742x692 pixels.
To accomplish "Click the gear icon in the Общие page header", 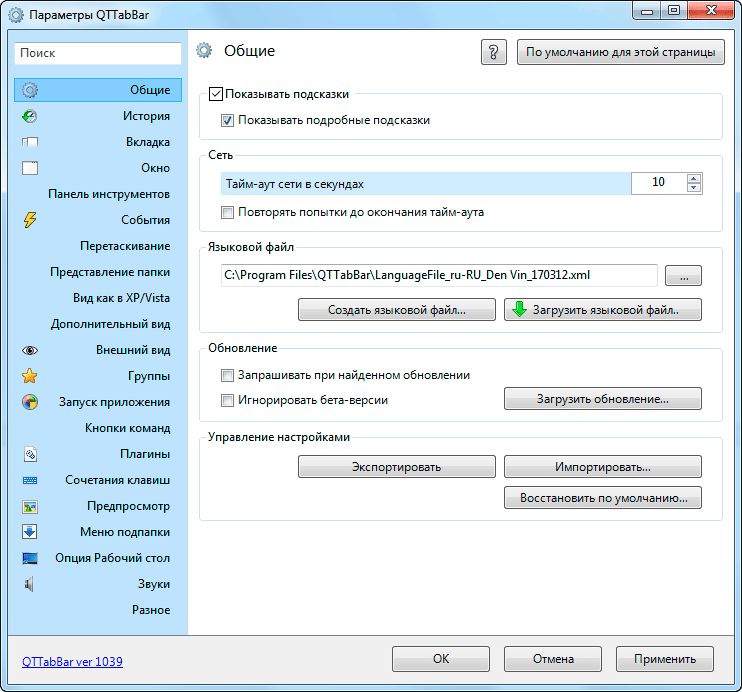I will pos(204,50).
